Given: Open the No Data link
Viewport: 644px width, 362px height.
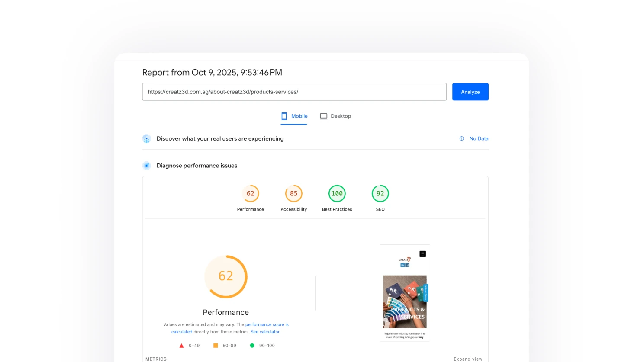Looking at the screenshot, I should [x=479, y=138].
